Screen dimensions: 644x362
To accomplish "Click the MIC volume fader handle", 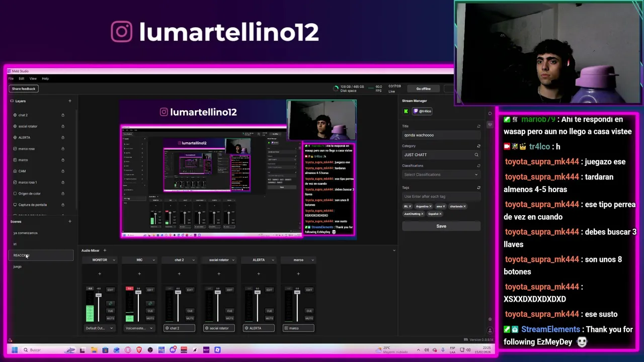I will pyautogui.click(x=138, y=292).
